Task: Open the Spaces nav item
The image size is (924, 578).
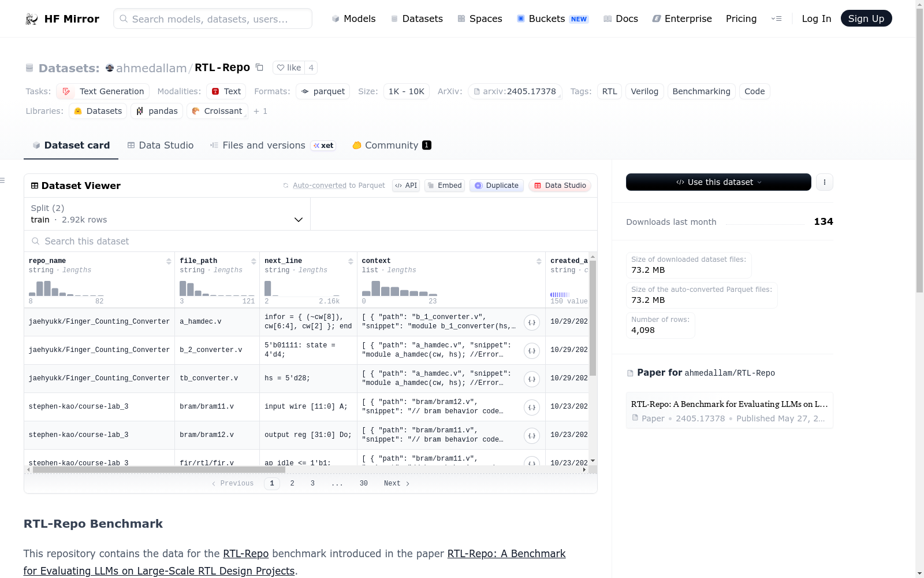Action: 480,18
